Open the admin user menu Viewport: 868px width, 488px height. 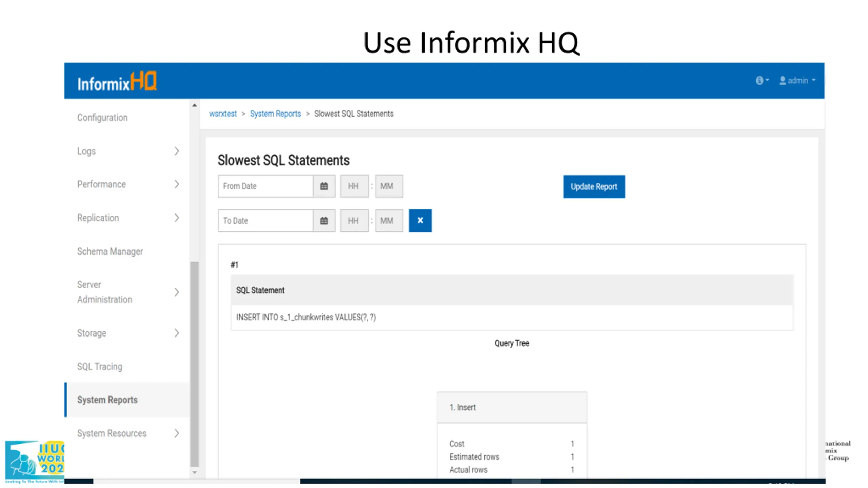tap(797, 80)
